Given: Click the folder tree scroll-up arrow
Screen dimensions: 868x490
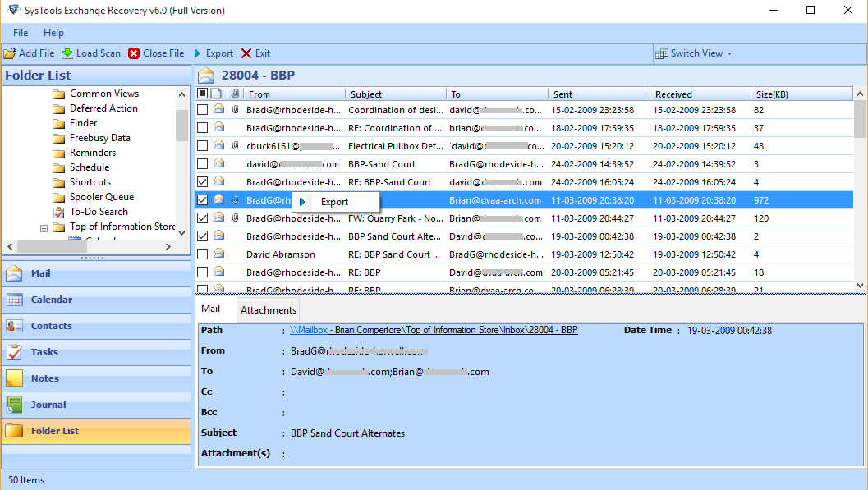Looking at the screenshot, I should tap(181, 94).
